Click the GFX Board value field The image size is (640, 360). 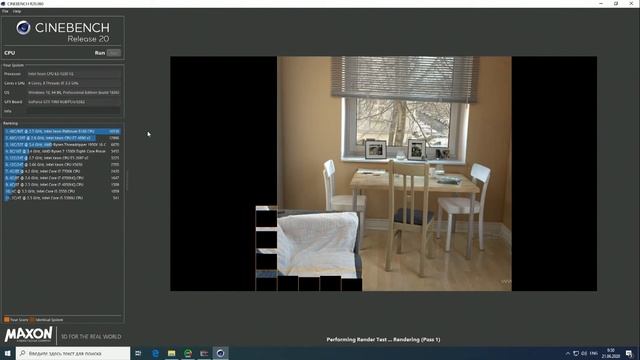click(x=74, y=102)
